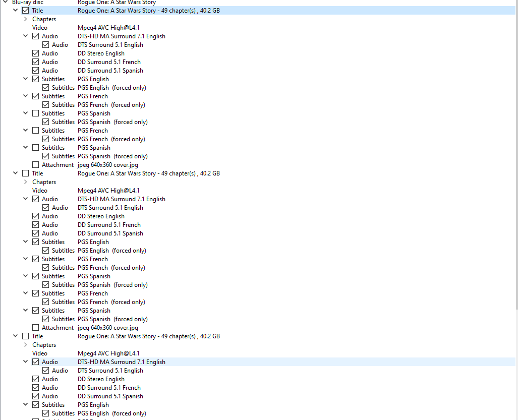
Task: Check the second title's Title checkbox
Action: pos(25,173)
